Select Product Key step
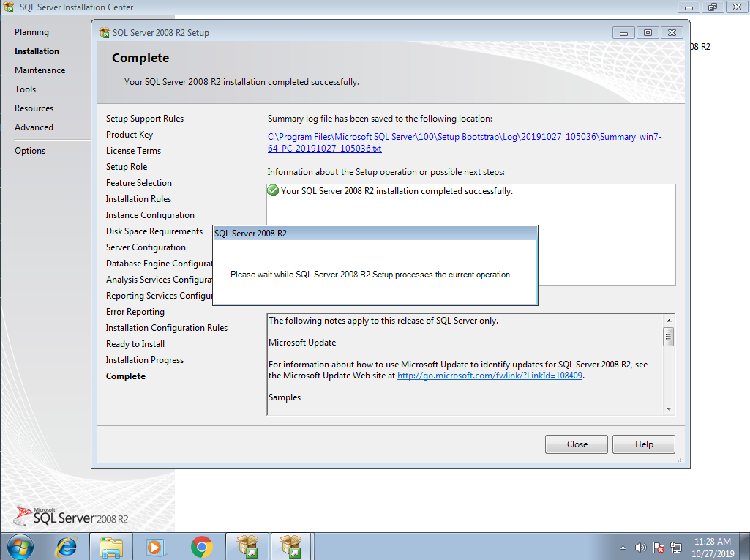This screenshot has height=560, width=750. pyautogui.click(x=129, y=135)
